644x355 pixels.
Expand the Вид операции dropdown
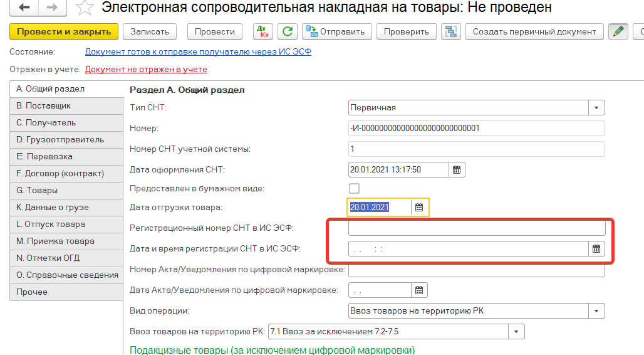(x=596, y=311)
